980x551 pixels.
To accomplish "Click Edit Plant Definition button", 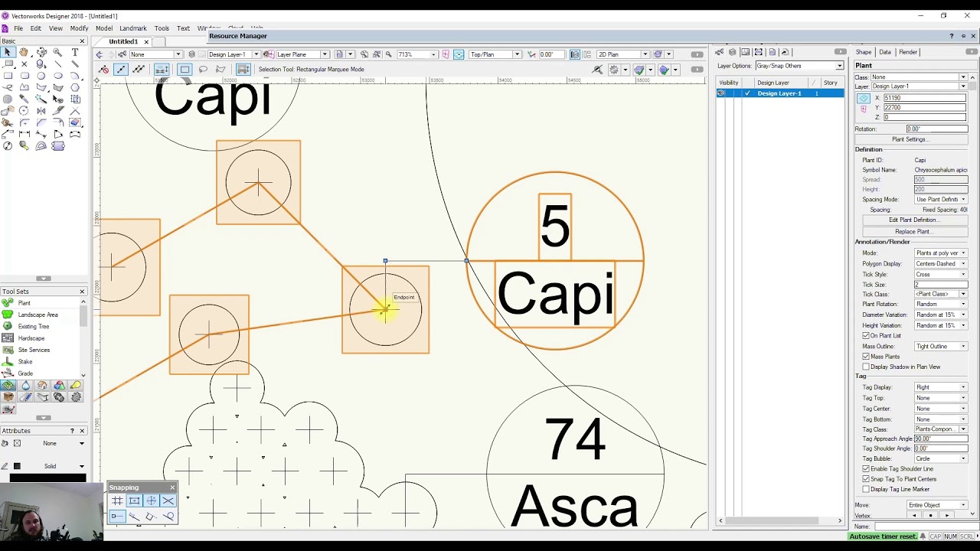I will pyautogui.click(x=913, y=220).
